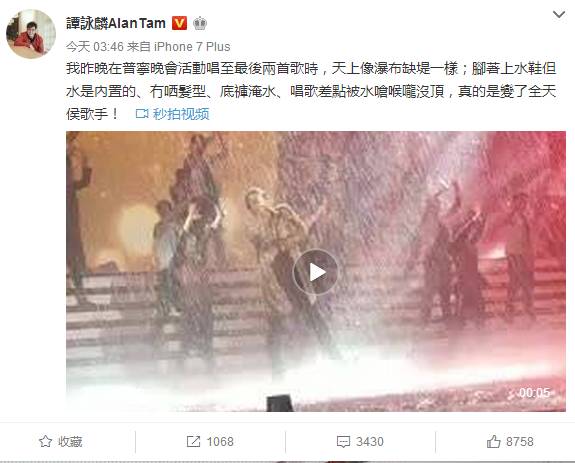Open the 3430 comments list

pos(370,441)
